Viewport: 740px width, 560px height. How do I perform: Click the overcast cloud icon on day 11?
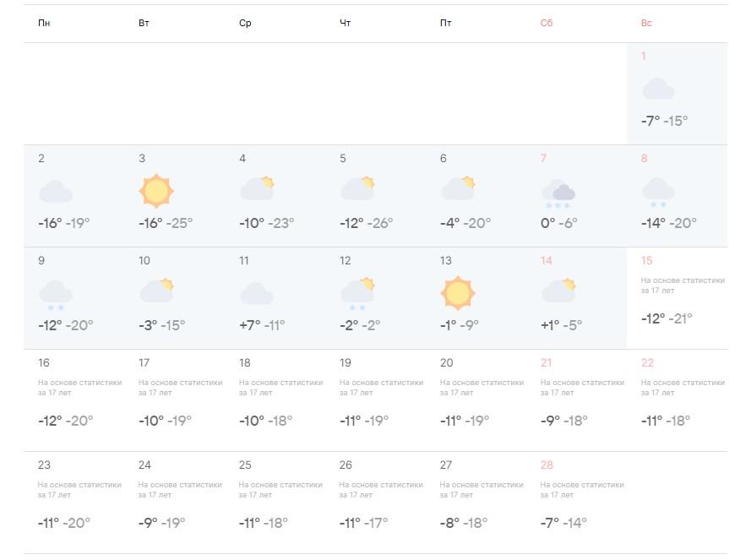tap(256, 293)
